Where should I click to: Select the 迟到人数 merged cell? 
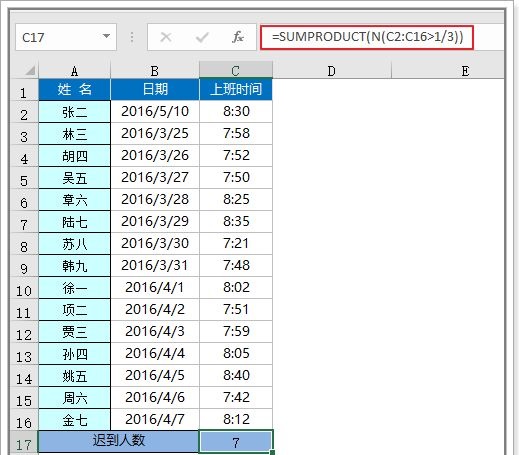pyautogui.click(x=118, y=441)
